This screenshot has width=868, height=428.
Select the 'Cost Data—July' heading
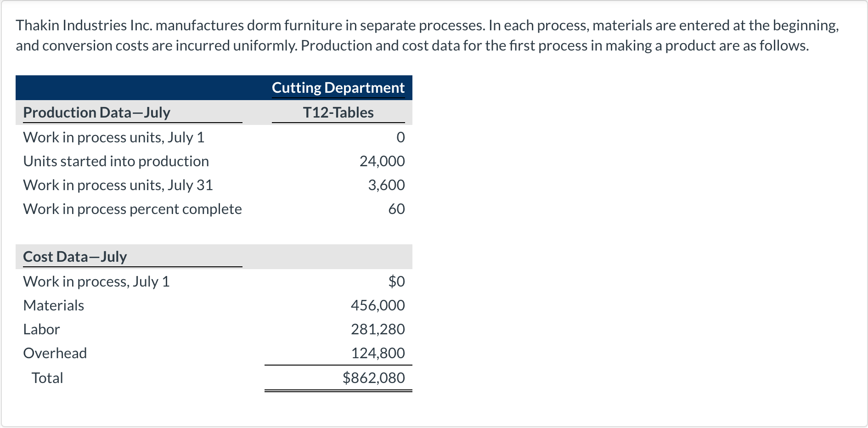click(x=75, y=257)
